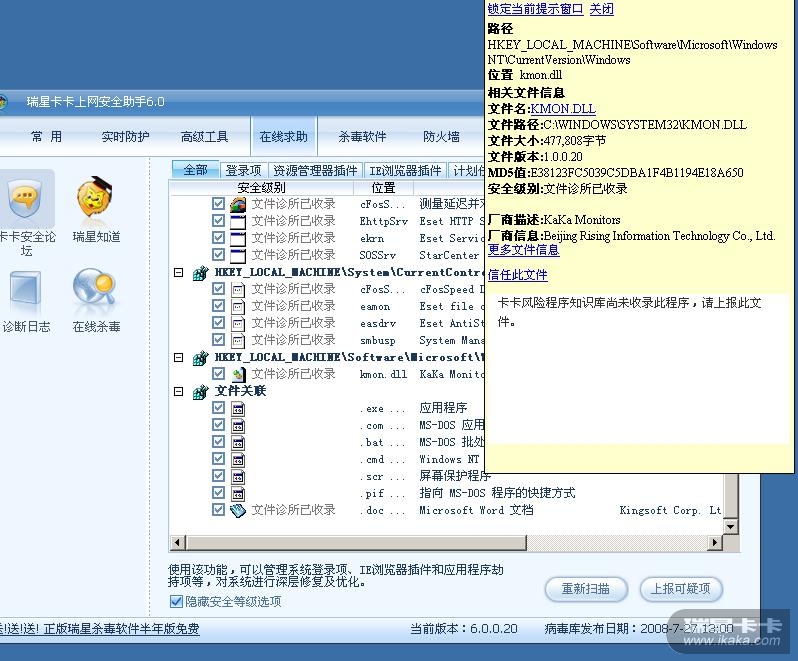Click the driver icon in the easdrv row
The width and height of the screenshot is (798, 661).
click(x=238, y=324)
